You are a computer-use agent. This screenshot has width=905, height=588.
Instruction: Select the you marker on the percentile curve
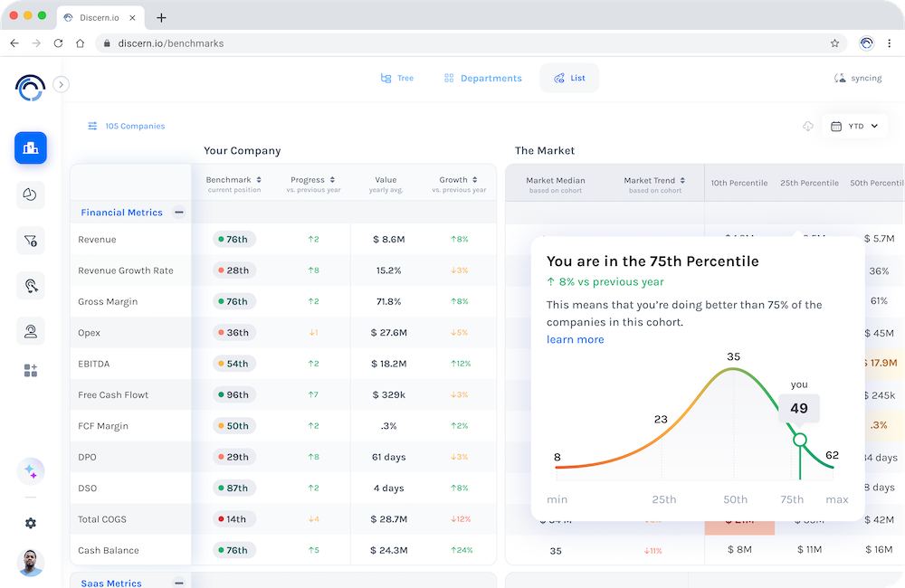(798, 441)
